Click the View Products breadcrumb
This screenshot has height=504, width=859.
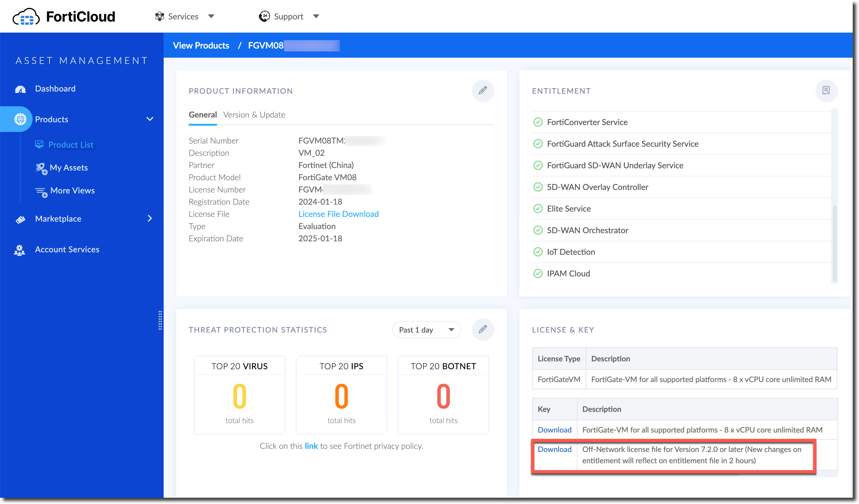pos(201,45)
